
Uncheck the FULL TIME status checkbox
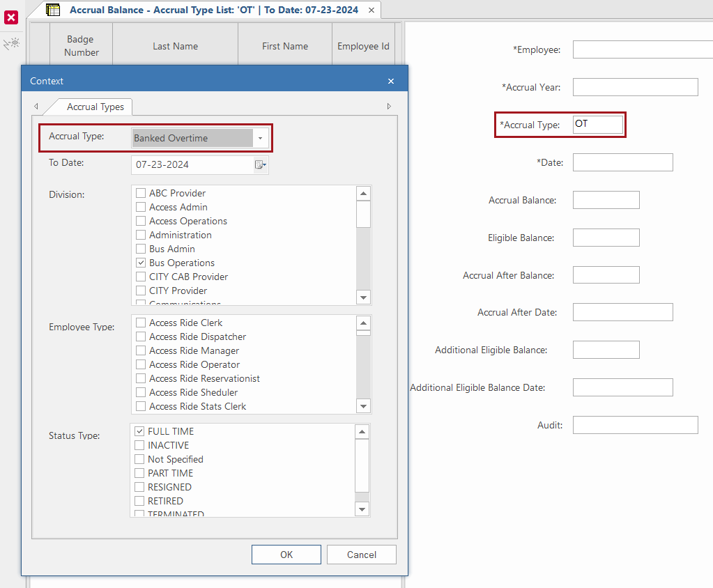point(139,431)
